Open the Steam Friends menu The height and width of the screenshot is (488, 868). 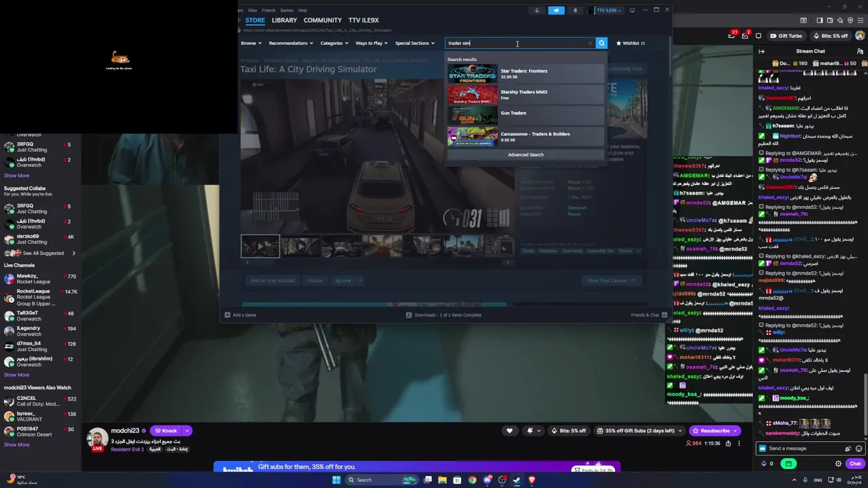(269, 10)
